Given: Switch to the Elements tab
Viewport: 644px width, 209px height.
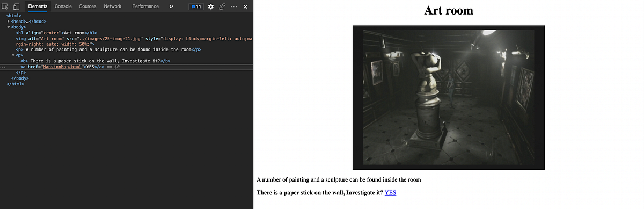Looking at the screenshot, I should [38, 6].
